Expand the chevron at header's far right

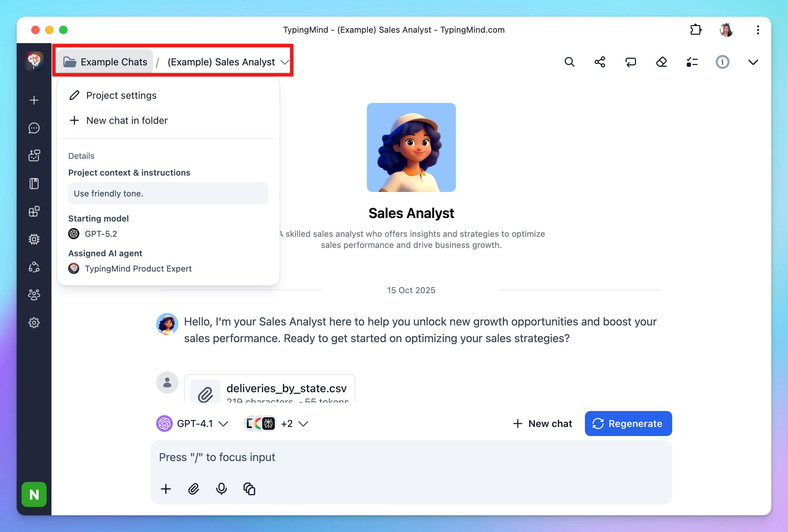(x=753, y=62)
